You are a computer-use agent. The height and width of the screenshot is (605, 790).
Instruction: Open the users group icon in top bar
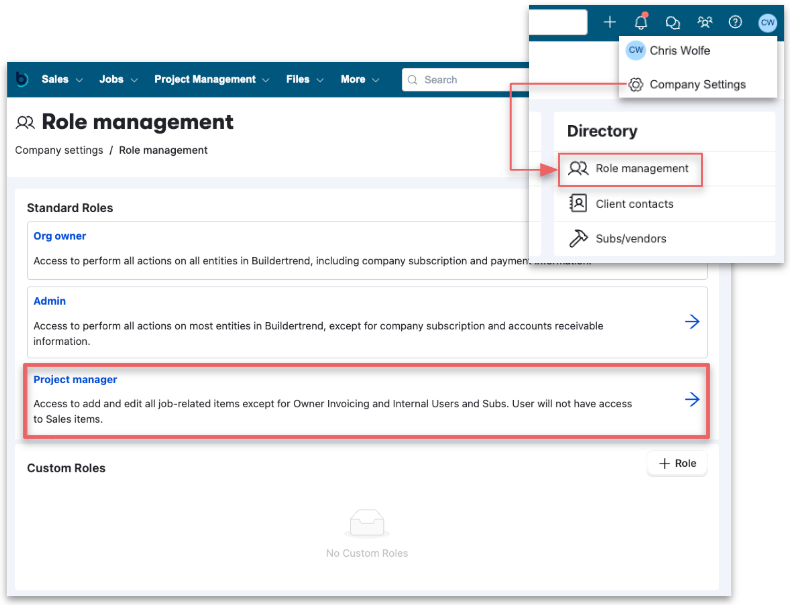pyautogui.click(x=704, y=22)
